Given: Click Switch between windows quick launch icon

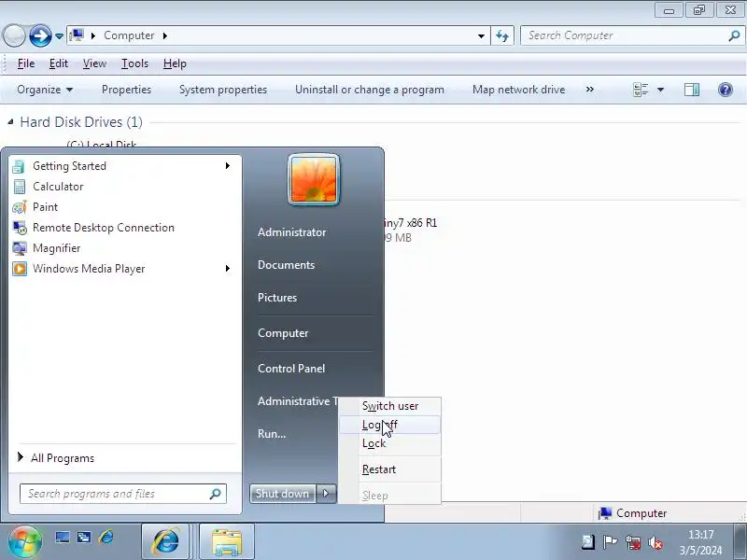Looking at the screenshot, I should (x=84, y=539).
